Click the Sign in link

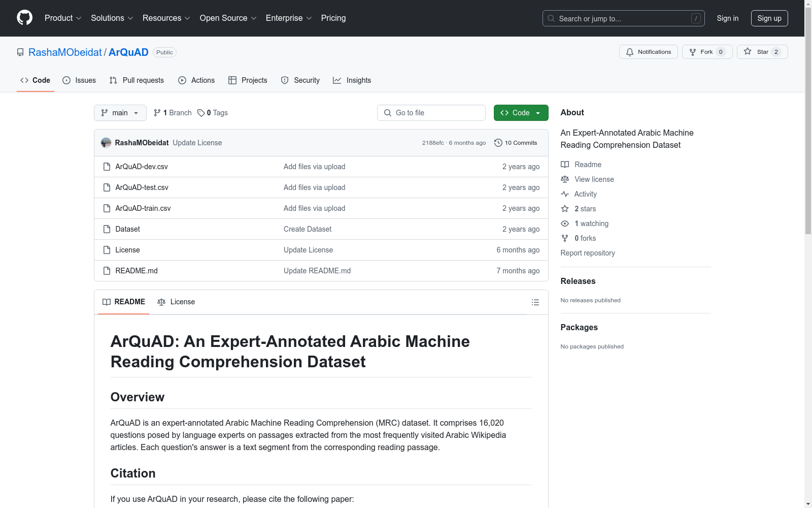[728, 18]
